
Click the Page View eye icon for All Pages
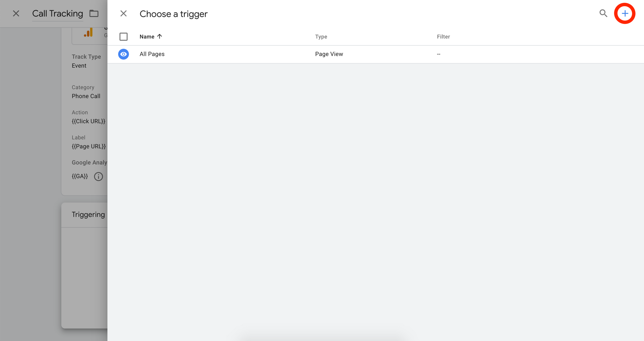coord(123,54)
